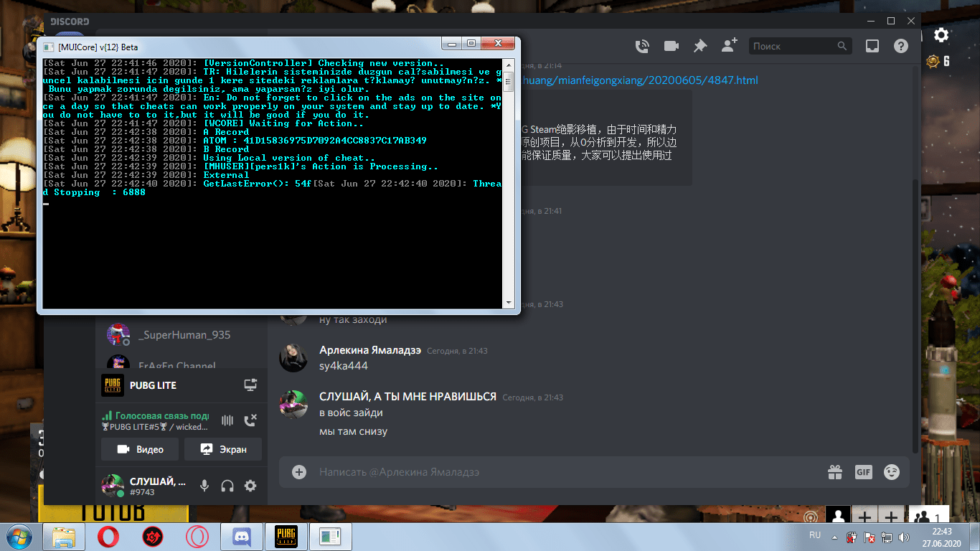
Task: Click the MUICore console title bar icon
Action: coord(49,47)
